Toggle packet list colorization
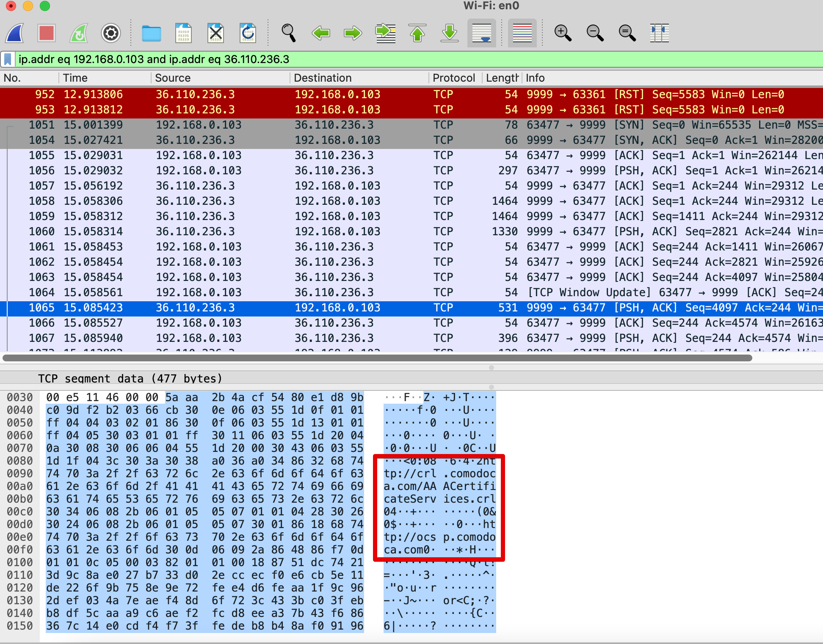The width and height of the screenshot is (823, 644). pyautogui.click(x=522, y=33)
